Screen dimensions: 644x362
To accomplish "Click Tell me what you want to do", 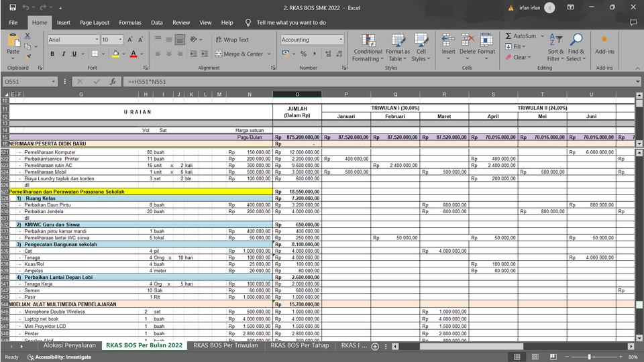I will tap(290, 23).
